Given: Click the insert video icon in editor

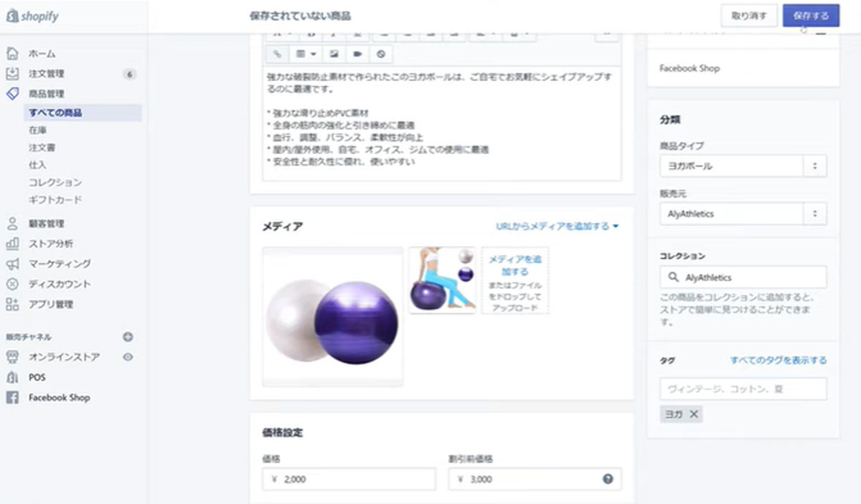Looking at the screenshot, I should pos(357,54).
